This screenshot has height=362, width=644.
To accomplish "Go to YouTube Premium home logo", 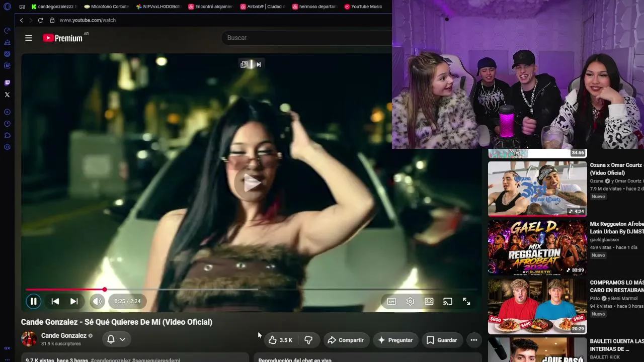I will 62,38.
